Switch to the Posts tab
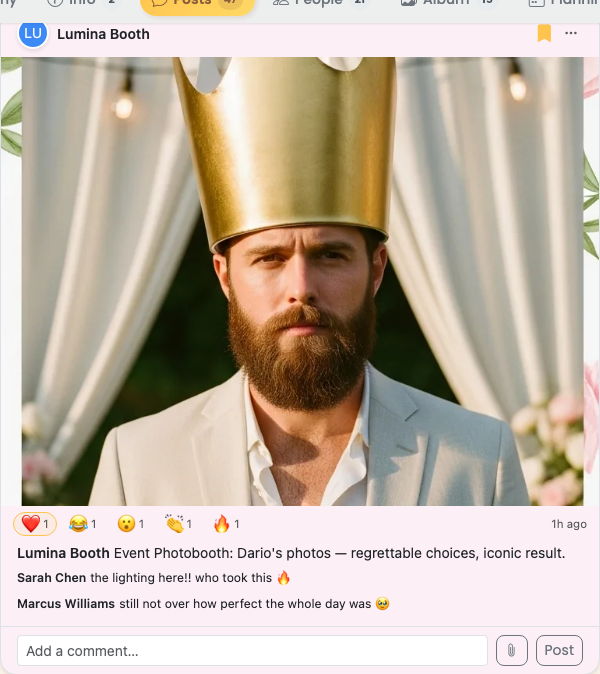The height and width of the screenshot is (674, 600). click(198, 4)
